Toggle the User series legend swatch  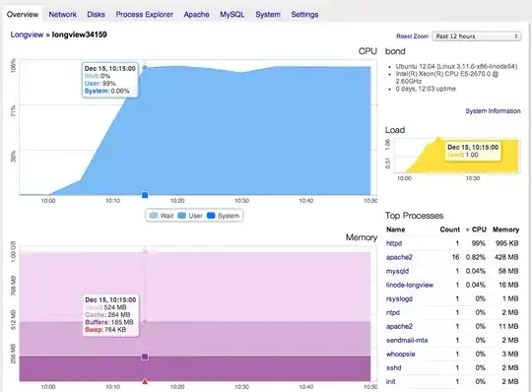[x=182, y=216]
